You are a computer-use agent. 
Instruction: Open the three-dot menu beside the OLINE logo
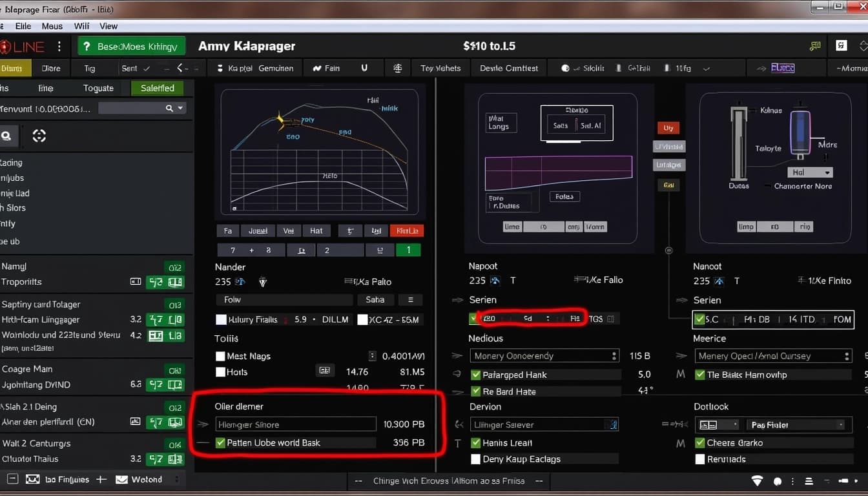(x=59, y=46)
